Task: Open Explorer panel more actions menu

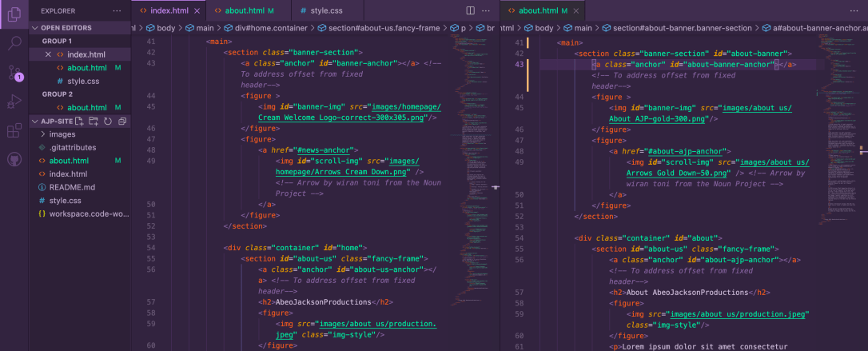Action: point(117,10)
